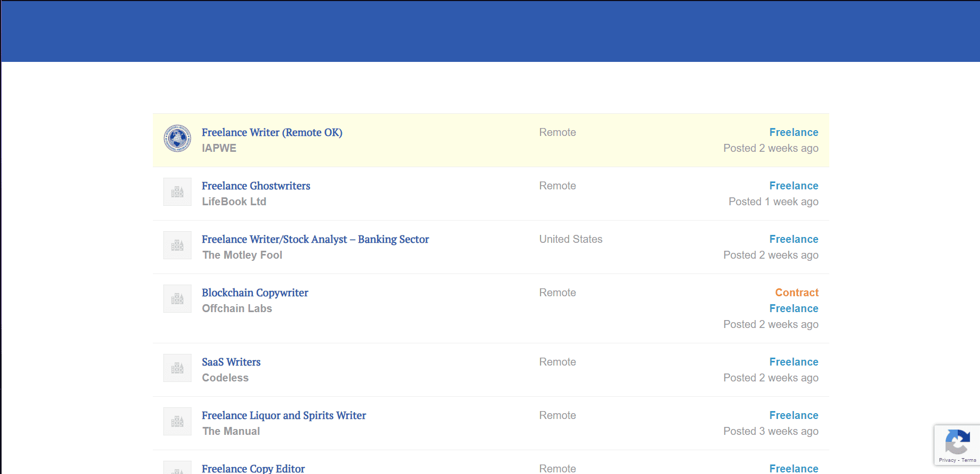Click the reCAPTCHA Terms link
Screen dimensions: 980x474
click(x=969, y=460)
